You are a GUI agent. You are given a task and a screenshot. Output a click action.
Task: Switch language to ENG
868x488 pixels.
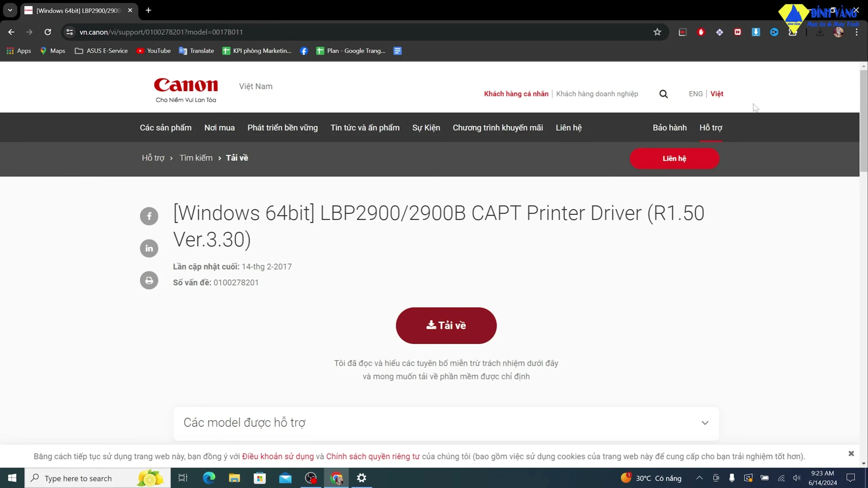pos(695,94)
